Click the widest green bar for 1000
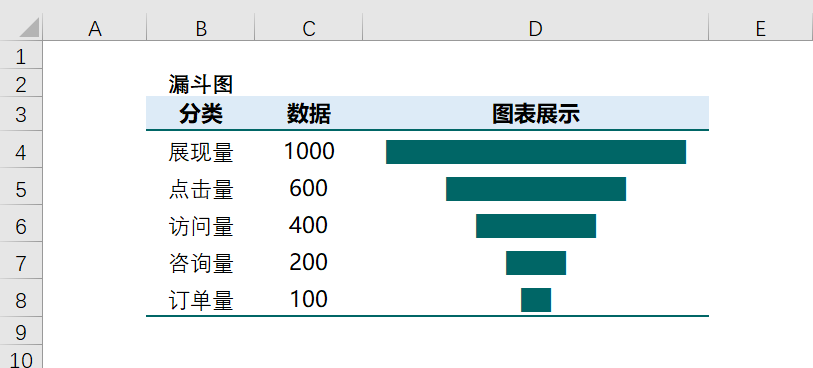The image size is (813, 368). 536,152
